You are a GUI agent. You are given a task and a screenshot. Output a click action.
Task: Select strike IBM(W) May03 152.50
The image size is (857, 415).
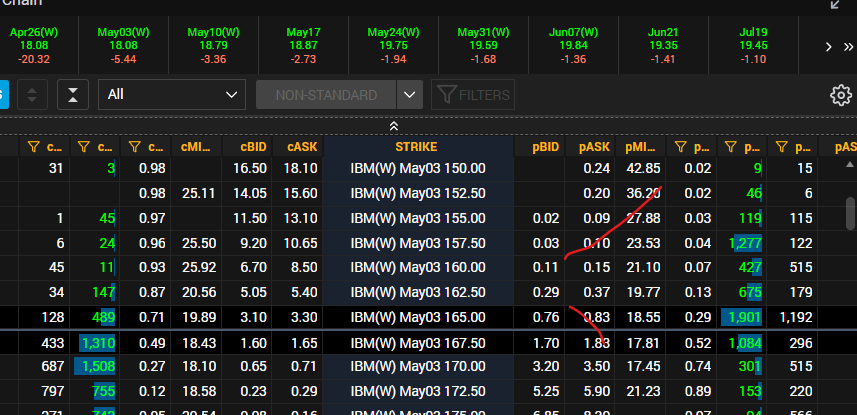[x=418, y=194]
